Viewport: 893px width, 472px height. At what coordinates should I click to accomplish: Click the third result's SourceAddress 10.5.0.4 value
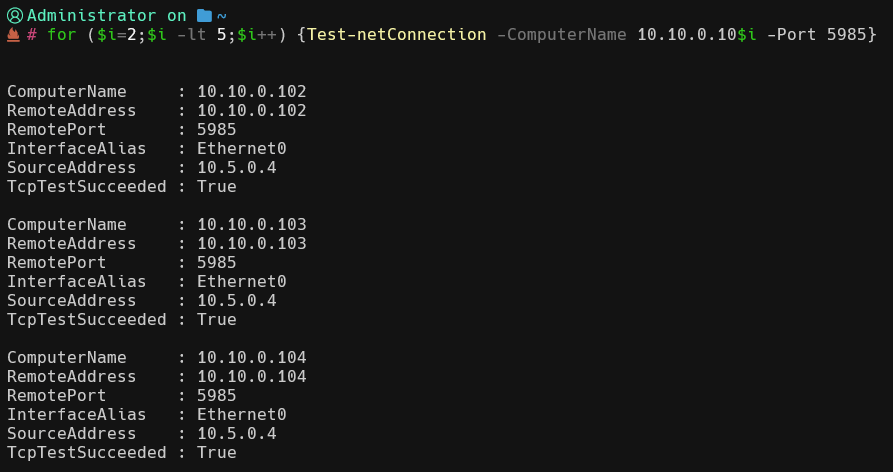point(236,434)
